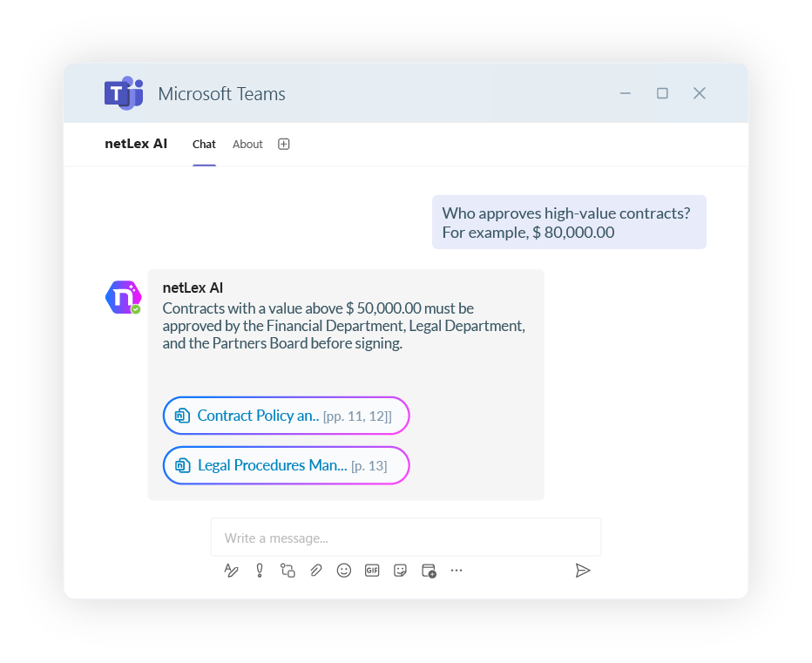
Task: Click the netLex AI sender name in the reply
Action: pos(193,288)
